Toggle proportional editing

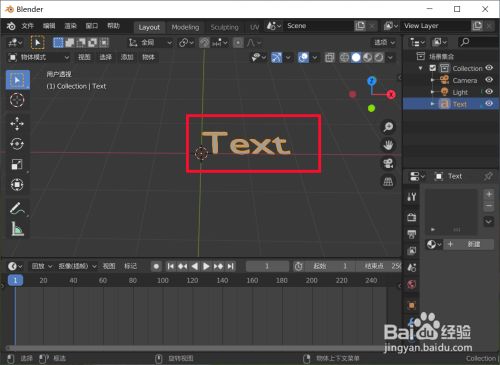click(238, 43)
